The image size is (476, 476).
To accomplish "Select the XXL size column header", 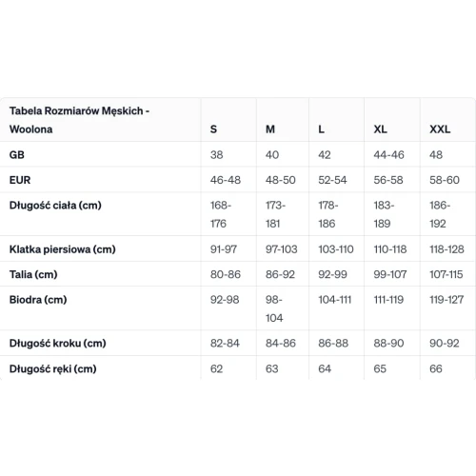I will (x=440, y=129).
